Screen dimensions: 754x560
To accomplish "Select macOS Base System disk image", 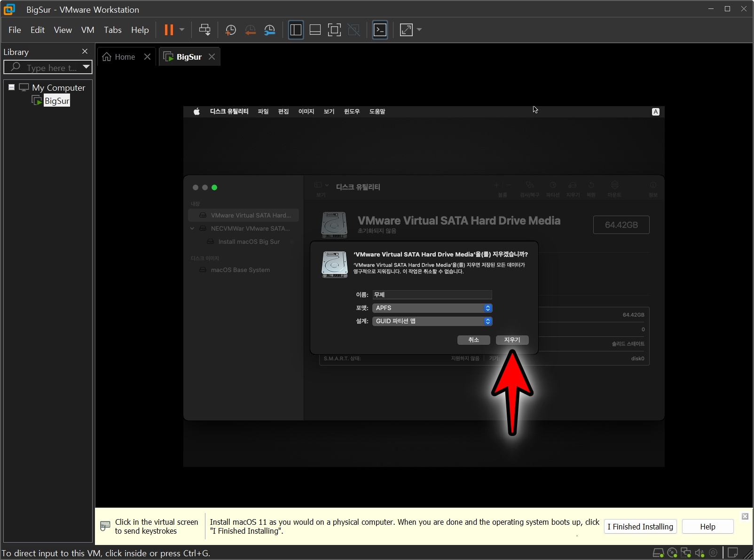I will point(240,270).
